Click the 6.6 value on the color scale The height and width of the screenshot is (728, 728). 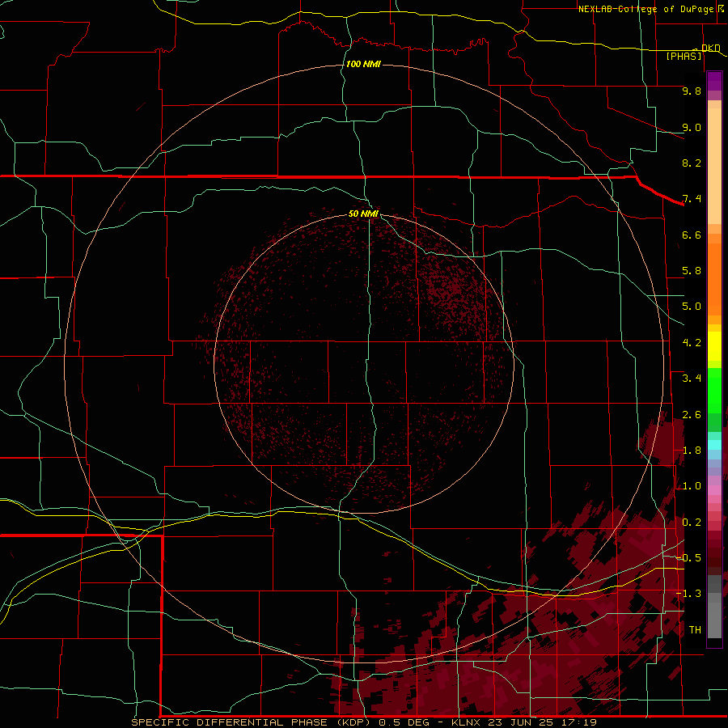coord(692,235)
